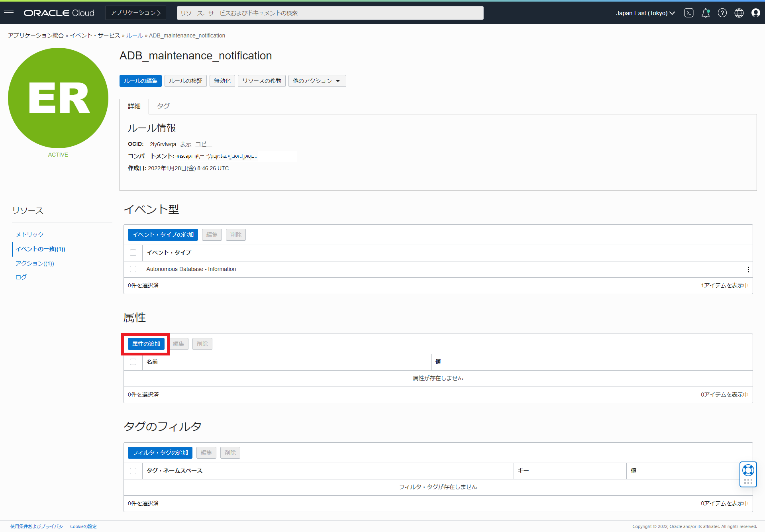Open actions menu for Autonomous Database row

click(748, 269)
